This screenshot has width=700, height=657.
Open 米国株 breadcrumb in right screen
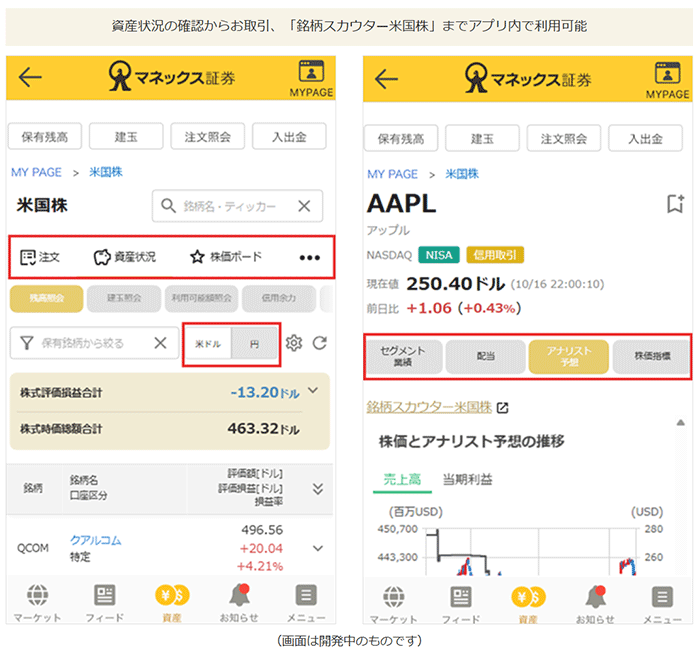click(462, 174)
